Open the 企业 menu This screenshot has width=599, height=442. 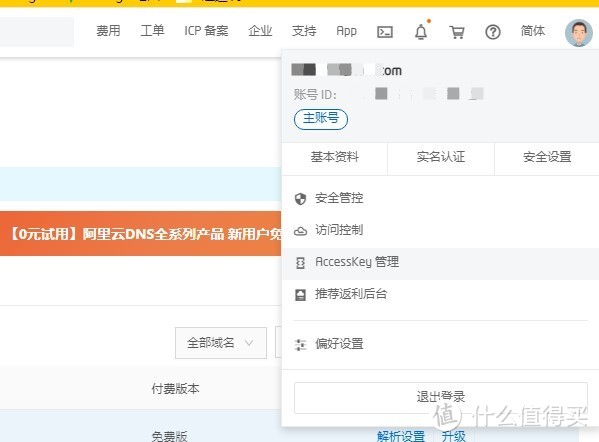coord(260,31)
